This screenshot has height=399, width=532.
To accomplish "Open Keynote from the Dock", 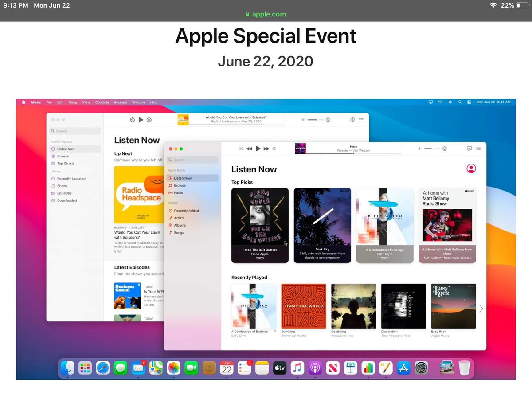I will [350, 368].
